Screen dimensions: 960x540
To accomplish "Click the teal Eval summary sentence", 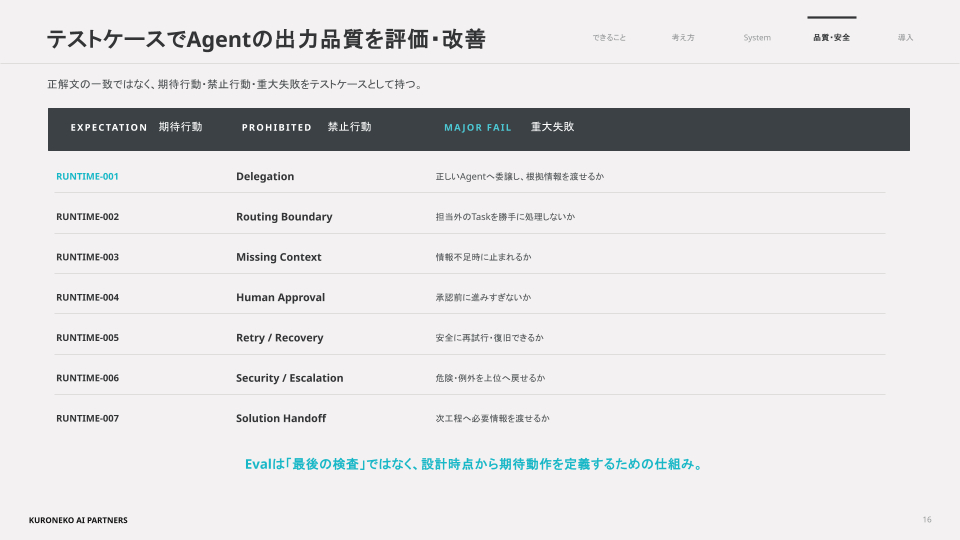I will coord(475,464).
